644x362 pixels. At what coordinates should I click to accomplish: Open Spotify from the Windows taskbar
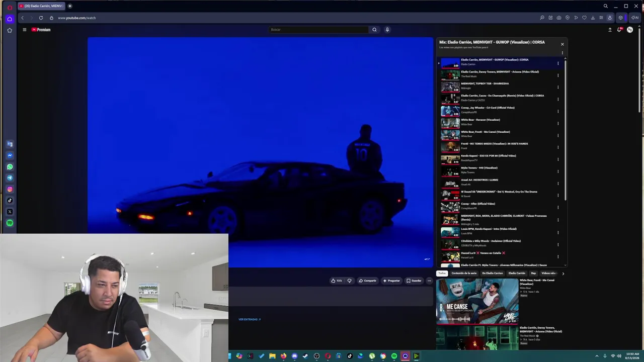(x=394, y=356)
